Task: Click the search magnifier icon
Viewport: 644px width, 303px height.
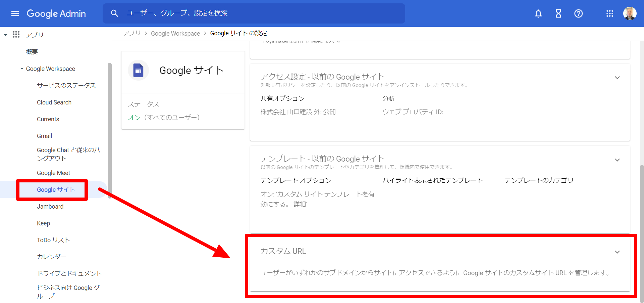Action: coord(114,13)
